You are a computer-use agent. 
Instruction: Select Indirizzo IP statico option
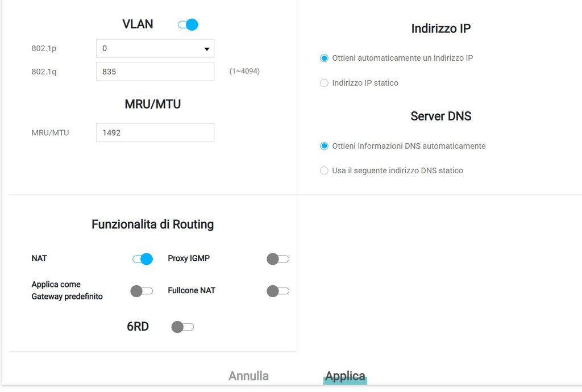click(325, 83)
